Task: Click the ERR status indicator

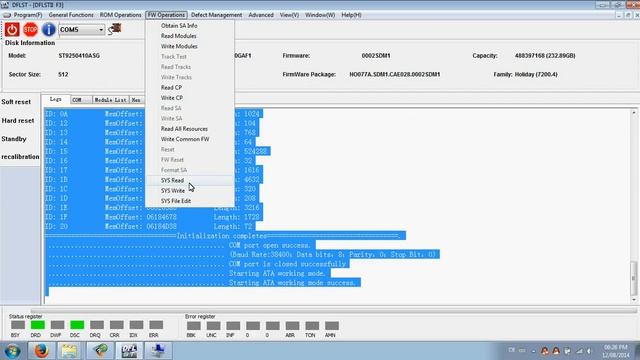Action: pyautogui.click(x=156, y=325)
